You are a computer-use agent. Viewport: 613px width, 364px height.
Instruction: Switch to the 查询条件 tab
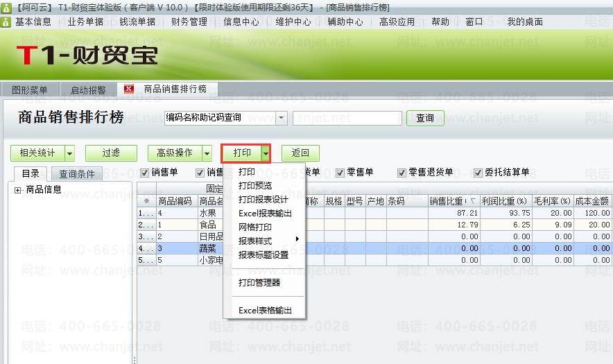point(76,173)
